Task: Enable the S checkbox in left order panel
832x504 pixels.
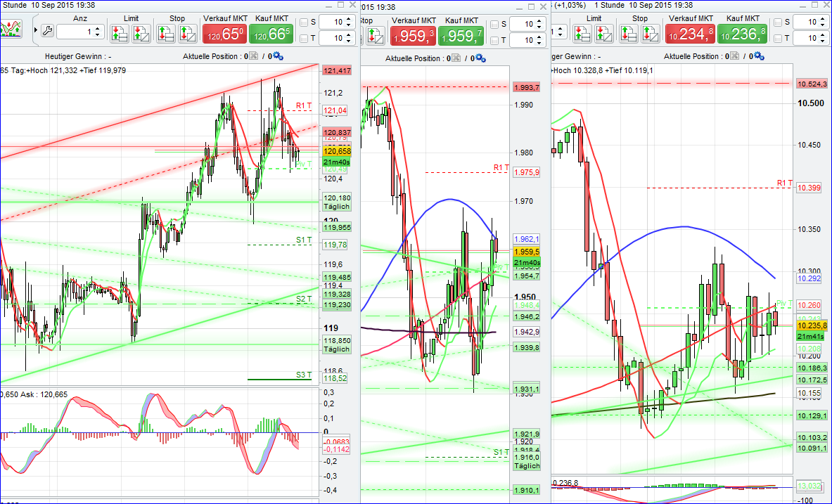Action: pyautogui.click(x=303, y=23)
